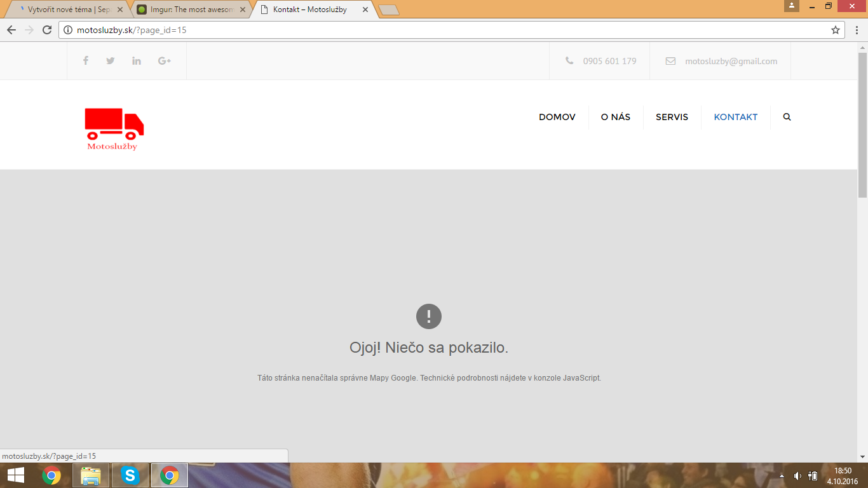
Task: Open the O NÁS menu page
Action: point(615,117)
